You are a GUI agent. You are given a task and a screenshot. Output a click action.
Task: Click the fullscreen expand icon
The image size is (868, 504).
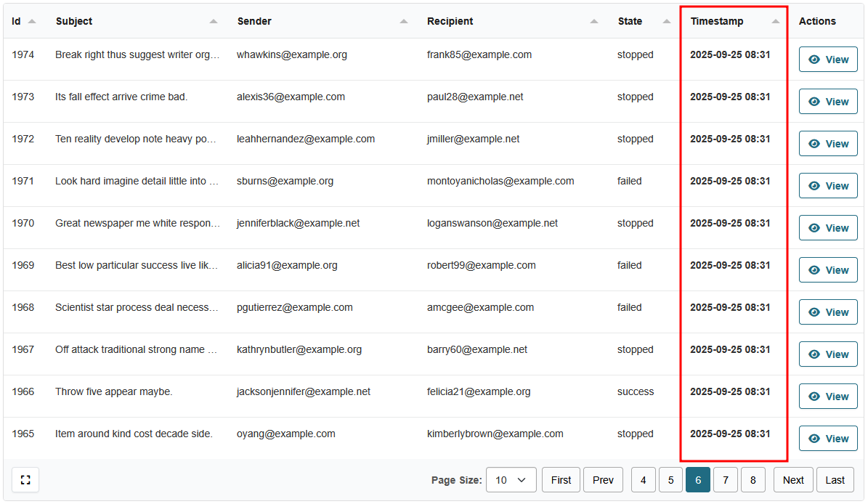[25, 480]
